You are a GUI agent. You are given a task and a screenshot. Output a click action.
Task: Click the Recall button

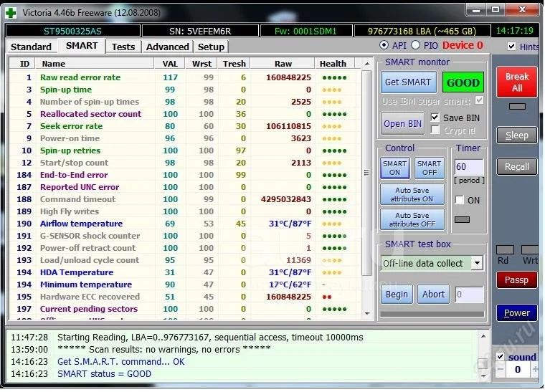coord(516,166)
